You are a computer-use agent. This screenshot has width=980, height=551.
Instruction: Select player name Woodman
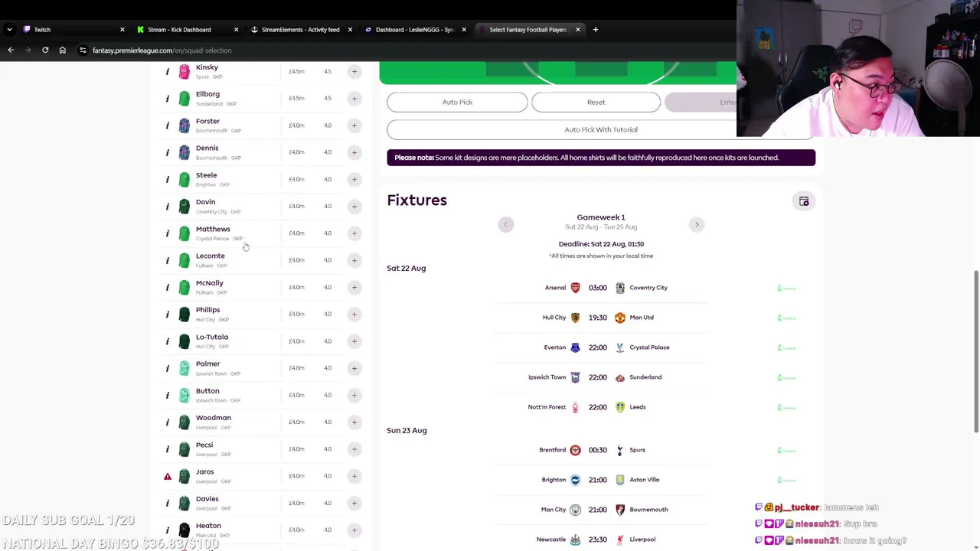tap(213, 418)
